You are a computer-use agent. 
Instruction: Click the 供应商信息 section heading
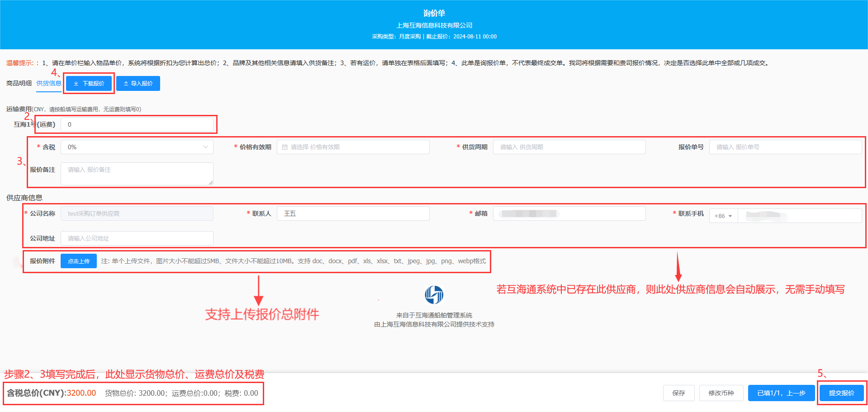(x=24, y=198)
